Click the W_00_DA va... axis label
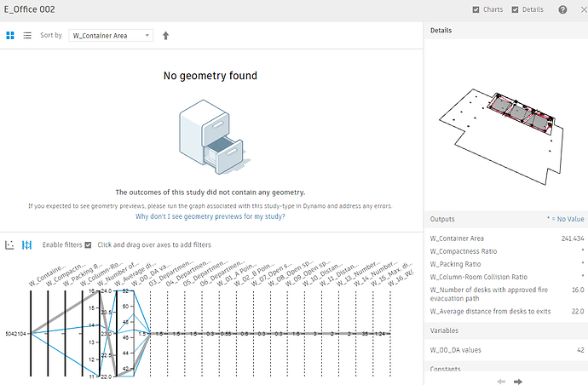Screen dimensions: 588x385 (150, 275)
